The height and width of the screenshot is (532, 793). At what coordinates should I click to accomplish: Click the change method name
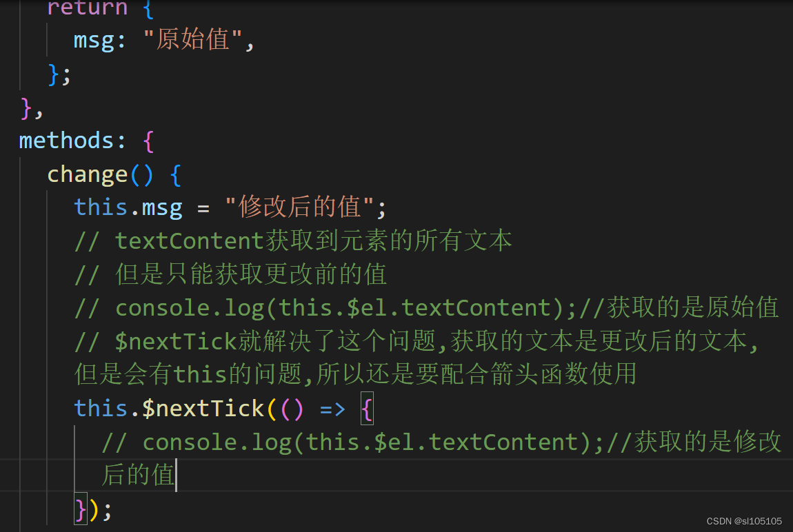point(87,174)
